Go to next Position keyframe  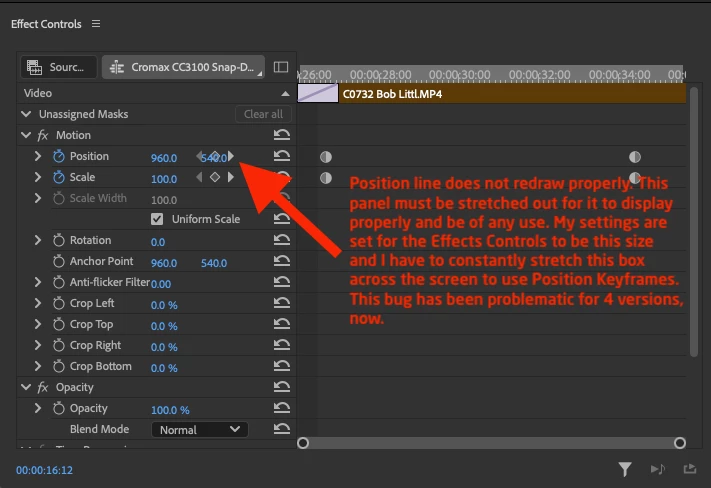coord(231,156)
